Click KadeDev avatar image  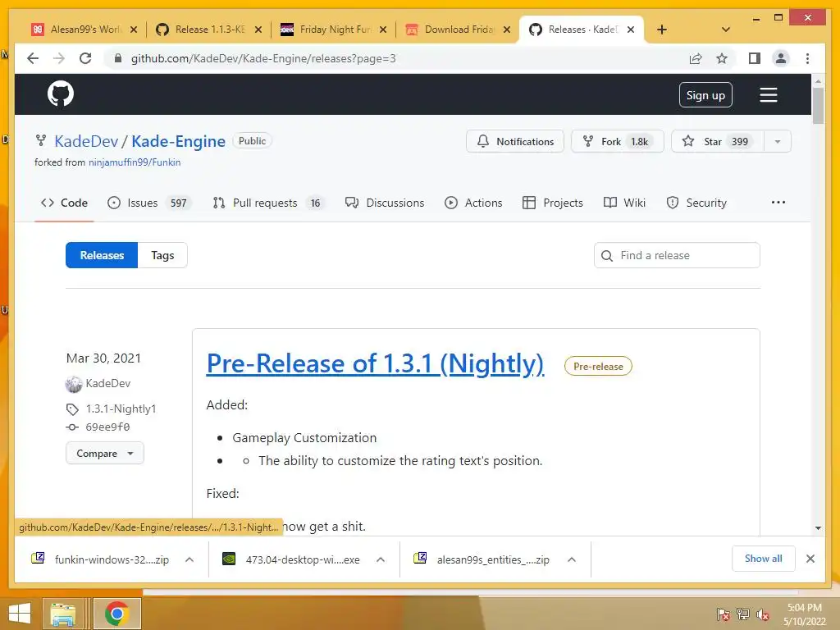coord(73,384)
